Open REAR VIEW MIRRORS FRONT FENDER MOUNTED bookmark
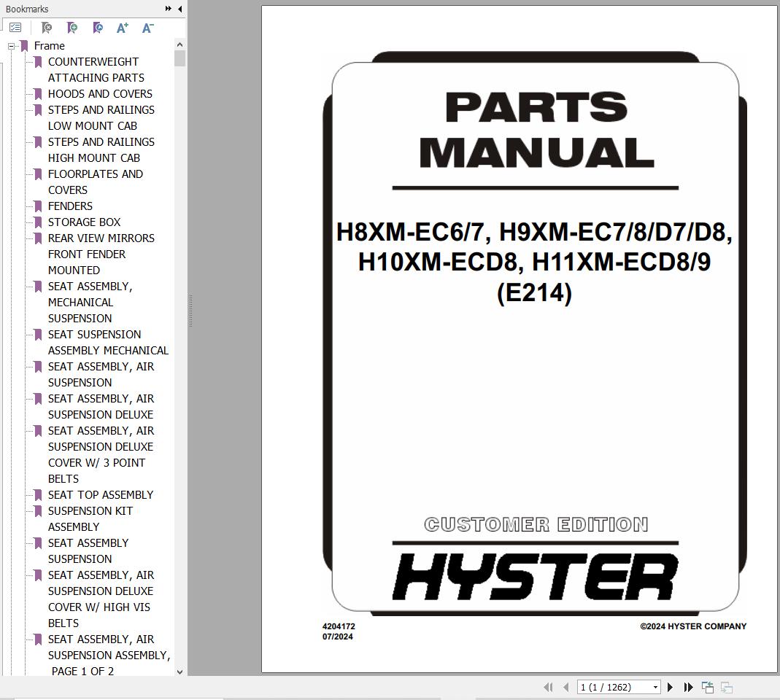Viewport: 780px width, 700px height. pos(101,238)
